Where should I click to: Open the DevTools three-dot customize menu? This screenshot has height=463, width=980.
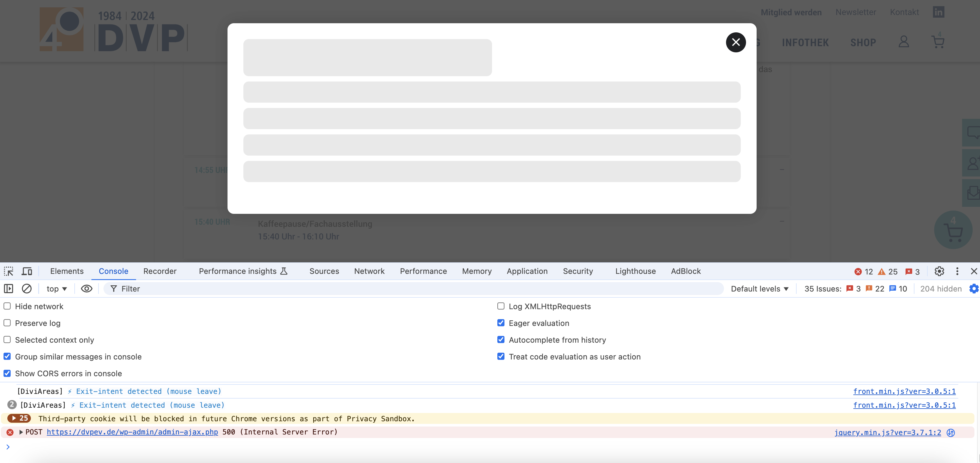coord(957,271)
